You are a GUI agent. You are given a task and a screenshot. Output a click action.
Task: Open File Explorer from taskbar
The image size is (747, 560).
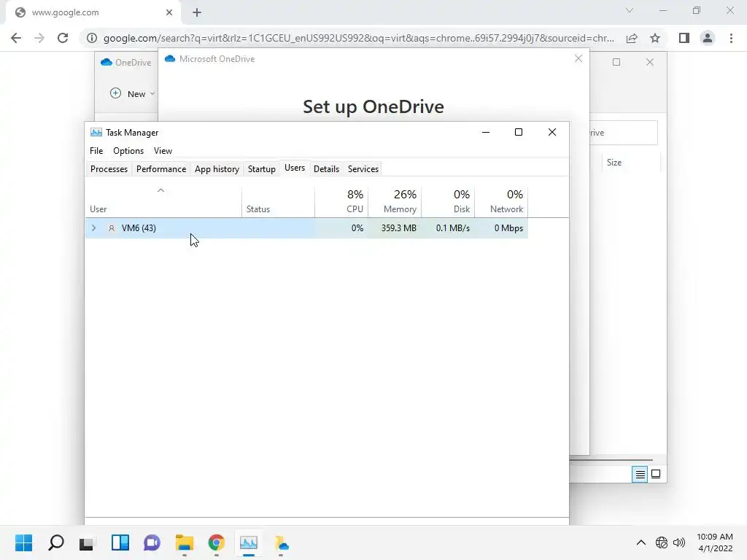click(x=185, y=542)
